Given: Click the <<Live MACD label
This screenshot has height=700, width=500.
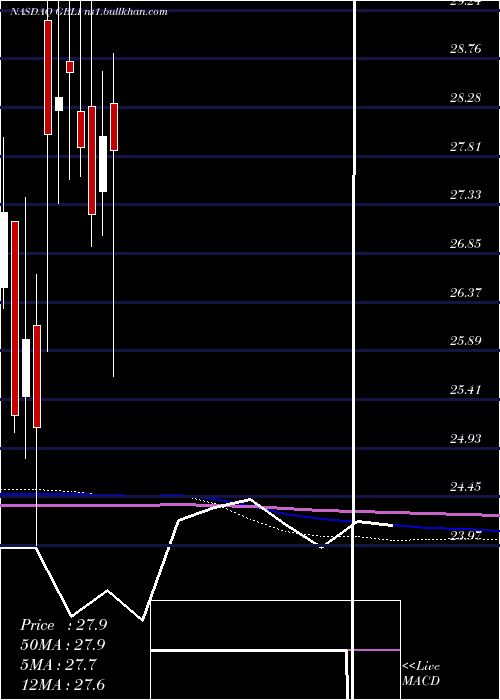Looking at the screenshot, I should (421, 674).
